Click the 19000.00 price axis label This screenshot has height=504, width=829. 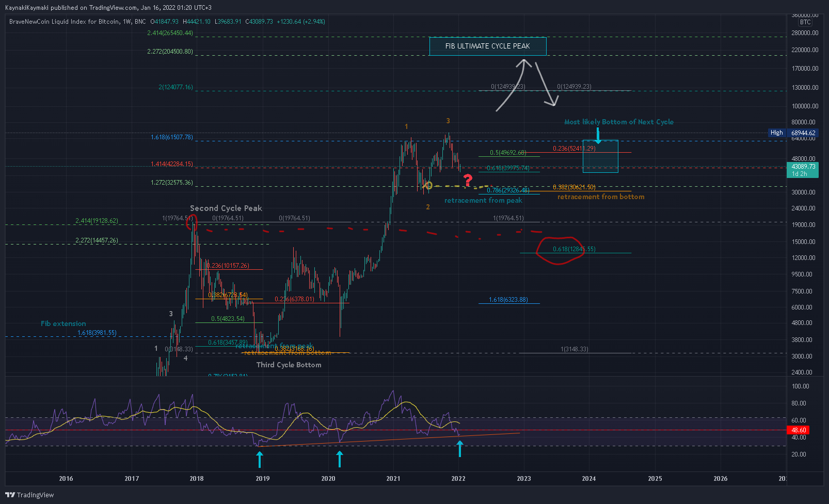pyautogui.click(x=803, y=225)
